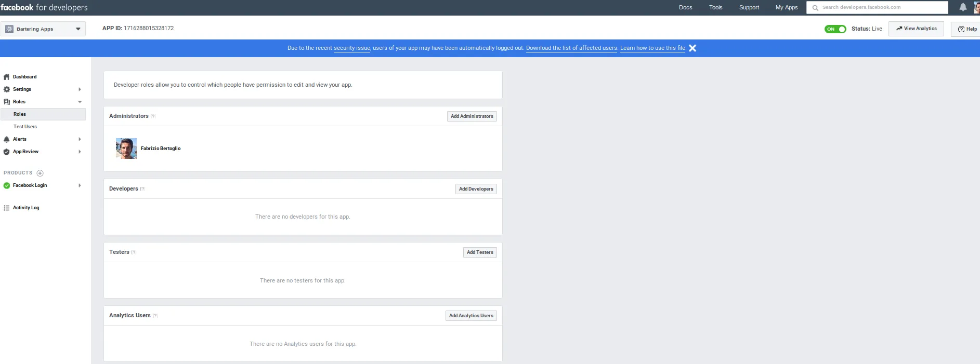980x364 pixels.
Task: Open the Bartering Apps app selector dropdown
Action: [x=43, y=29]
